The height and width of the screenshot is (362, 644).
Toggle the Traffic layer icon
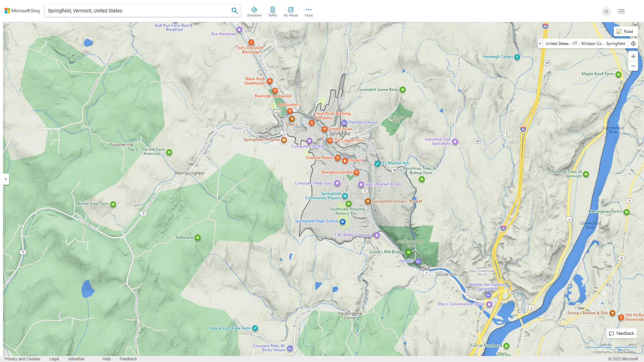pos(272,10)
